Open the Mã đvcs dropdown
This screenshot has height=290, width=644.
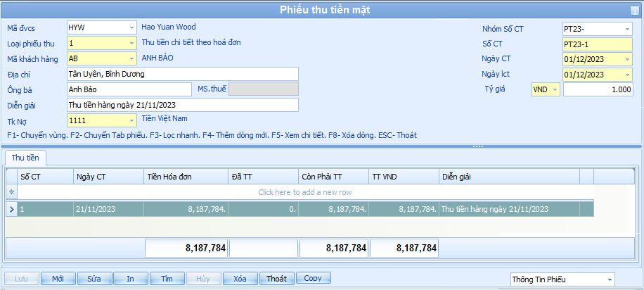(132, 27)
